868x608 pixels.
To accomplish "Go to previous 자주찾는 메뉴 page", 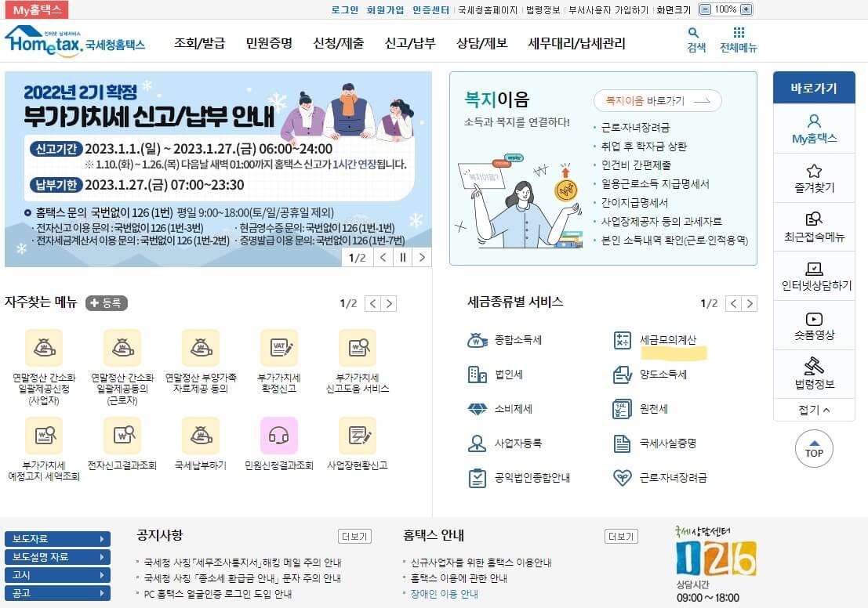I will click(x=372, y=304).
